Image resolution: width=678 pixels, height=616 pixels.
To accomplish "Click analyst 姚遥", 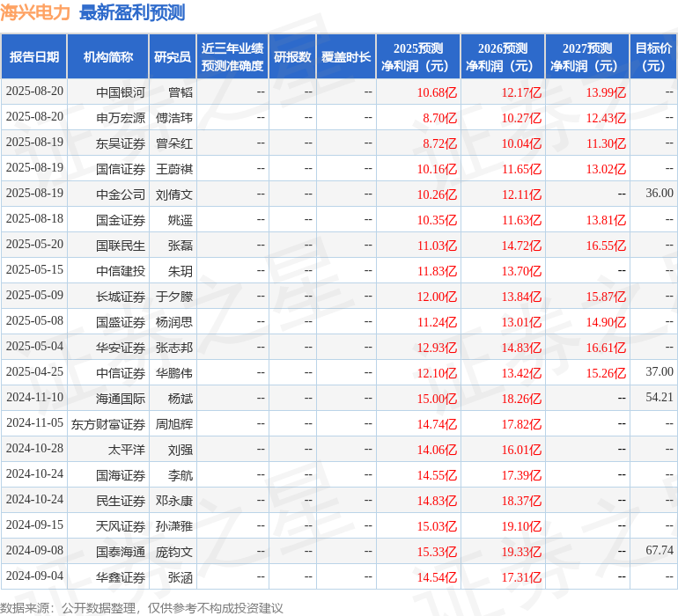I will coord(180,220).
